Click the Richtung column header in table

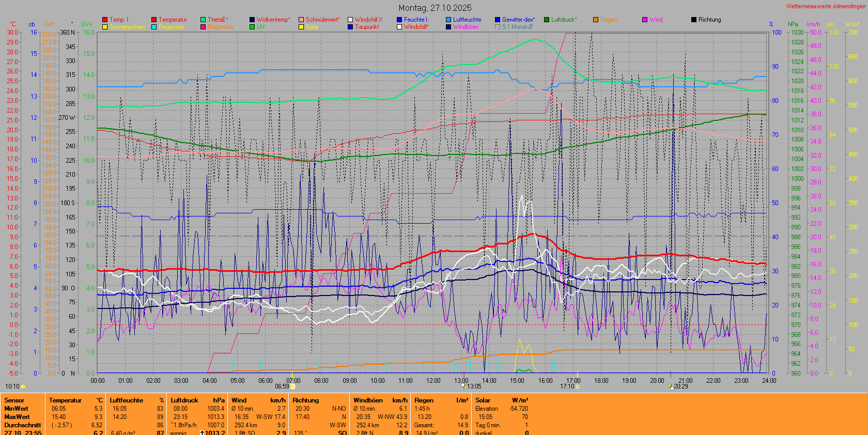306,400
